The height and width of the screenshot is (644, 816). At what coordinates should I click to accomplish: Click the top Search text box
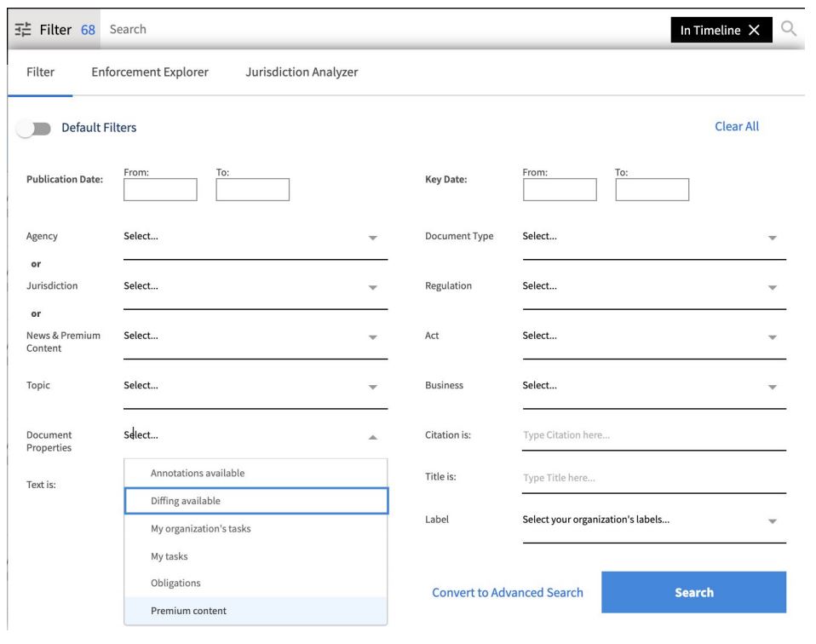click(x=385, y=29)
